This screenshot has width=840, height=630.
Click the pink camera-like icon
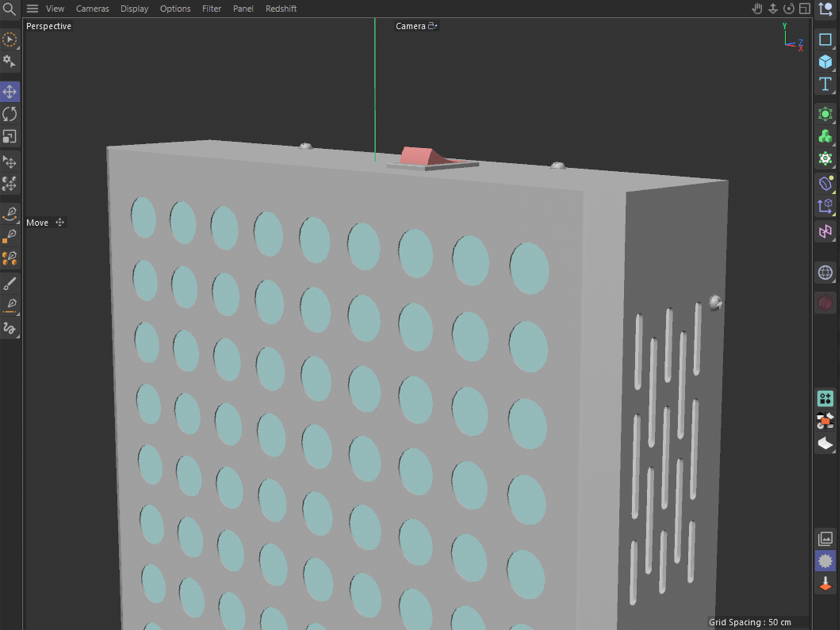[x=825, y=231]
